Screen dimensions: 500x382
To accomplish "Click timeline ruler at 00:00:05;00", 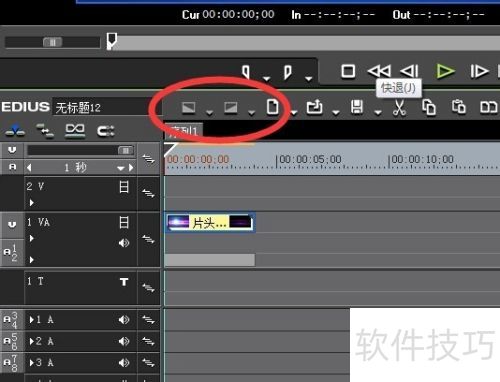I will 310,160.
